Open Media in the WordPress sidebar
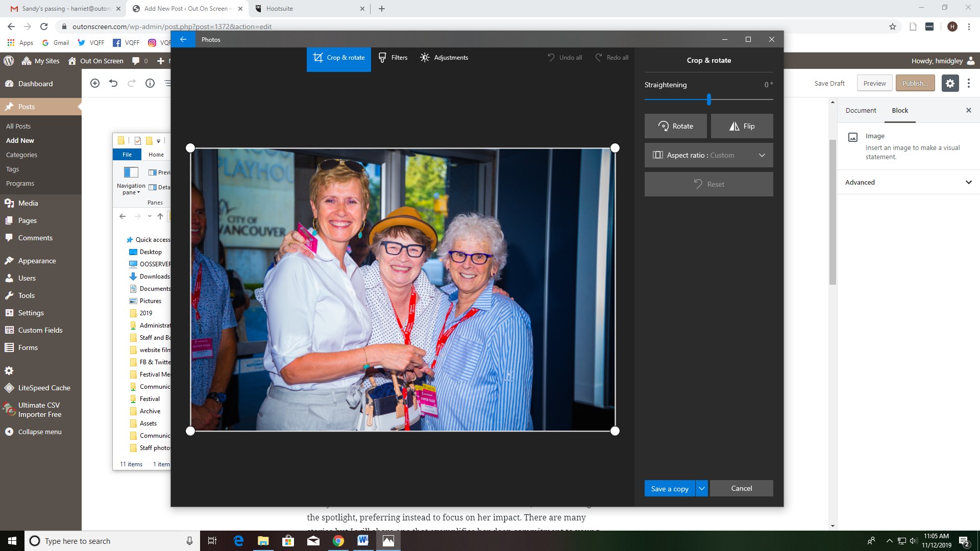This screenshot has width=980, height=551. coord(28,203)
